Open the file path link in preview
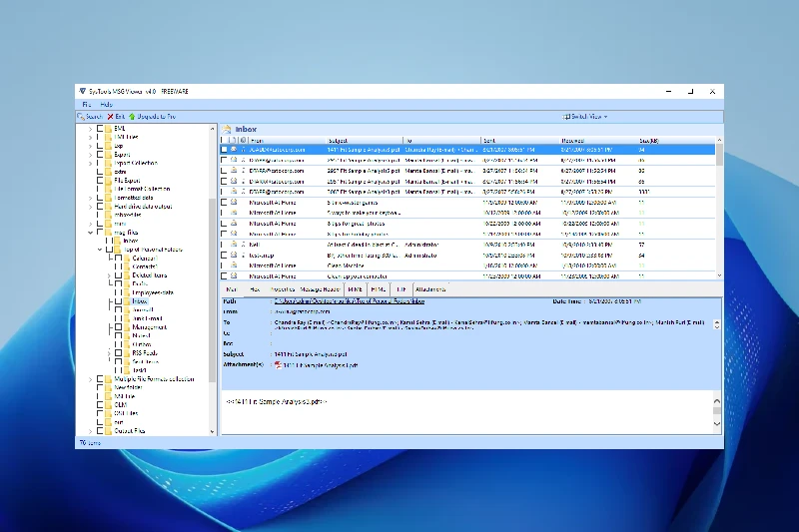 (349, 301)
